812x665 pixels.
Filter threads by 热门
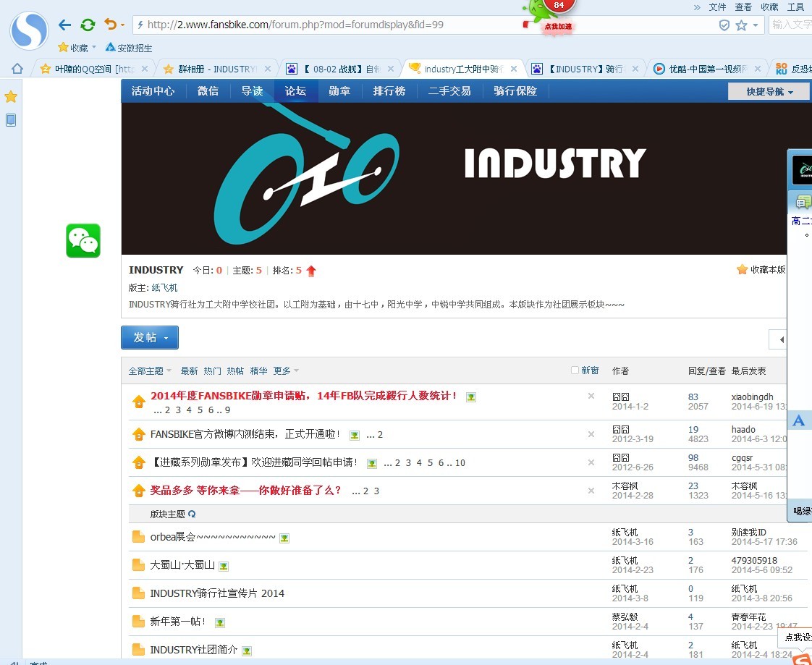212,370
